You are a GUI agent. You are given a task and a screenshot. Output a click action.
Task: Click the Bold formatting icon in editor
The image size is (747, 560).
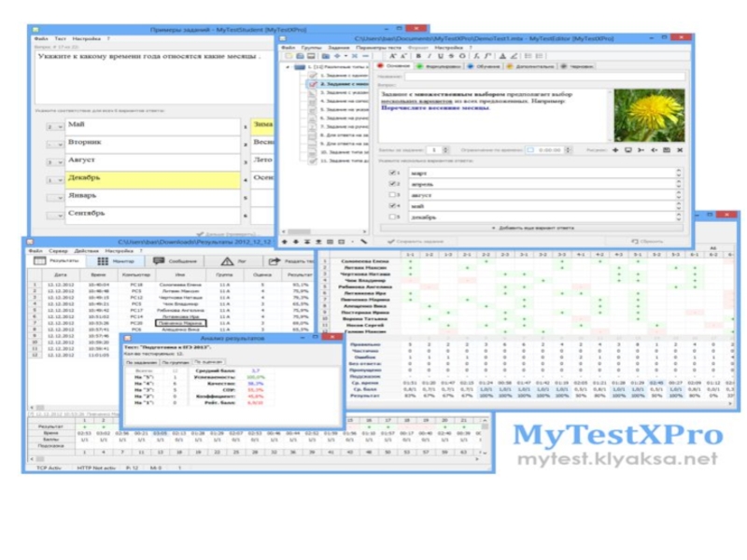pyautogui.click(x=417, y=56)
